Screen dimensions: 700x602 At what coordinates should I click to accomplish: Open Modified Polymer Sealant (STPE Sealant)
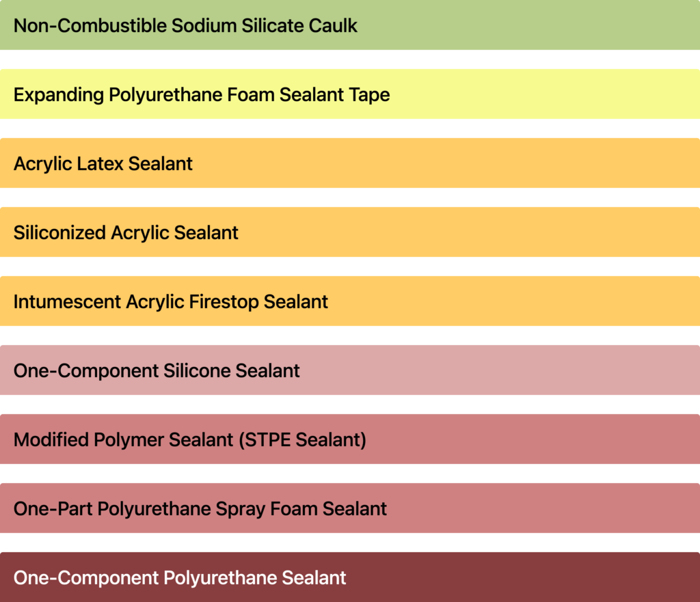pyautogui.click(x=350, y=439)
